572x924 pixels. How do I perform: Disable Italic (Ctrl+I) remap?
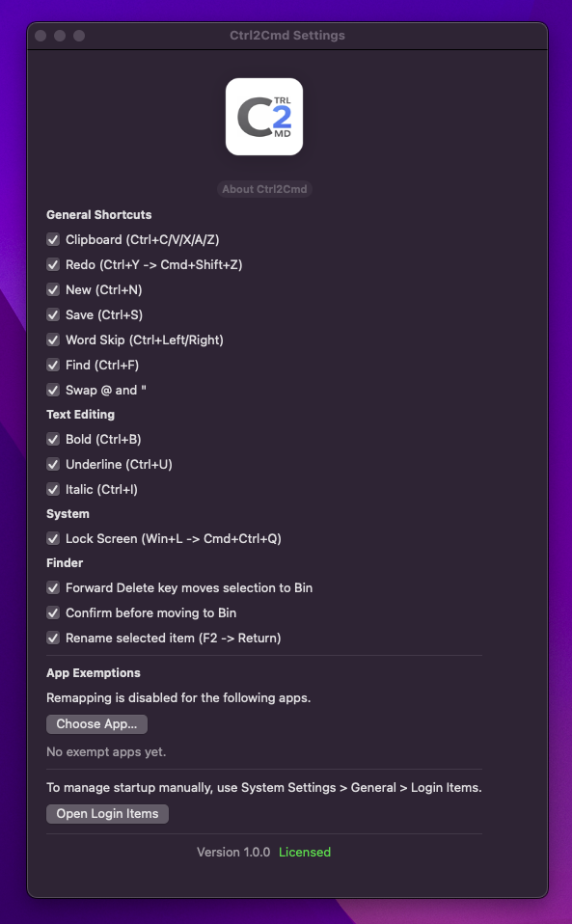click(53, 489)
